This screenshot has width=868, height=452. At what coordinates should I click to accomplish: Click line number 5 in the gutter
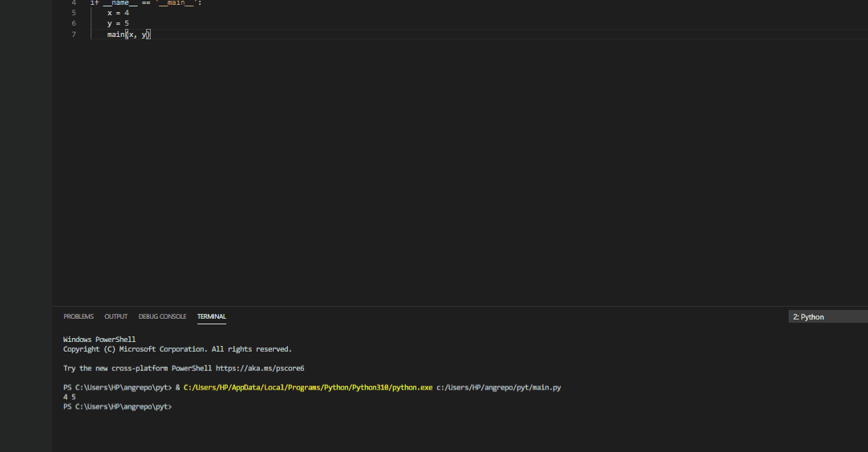point(74,13)
